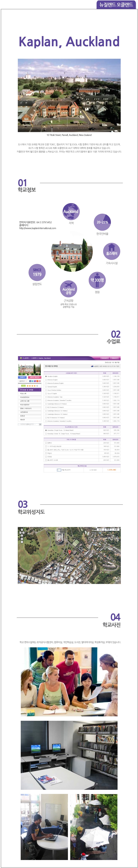Click the SINCE 1979 badge
This screenshot has height=868, width=138.
click(x=37, y=272)
